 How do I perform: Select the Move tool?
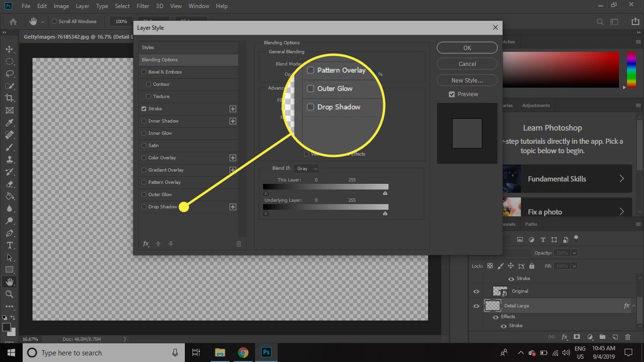[9, 49]
